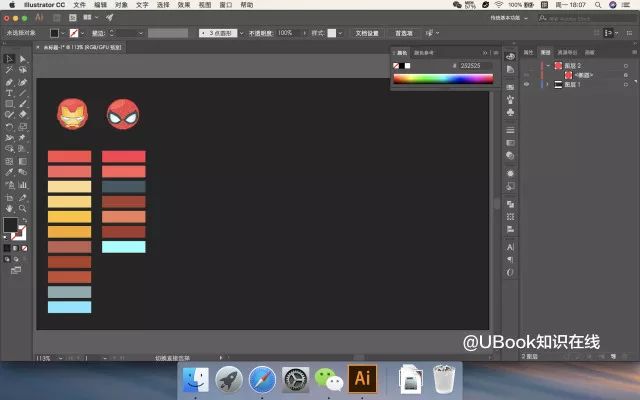Open the fill color dropdown in control bar
Viewport: 640px width, 400px height.
point(62,33)
